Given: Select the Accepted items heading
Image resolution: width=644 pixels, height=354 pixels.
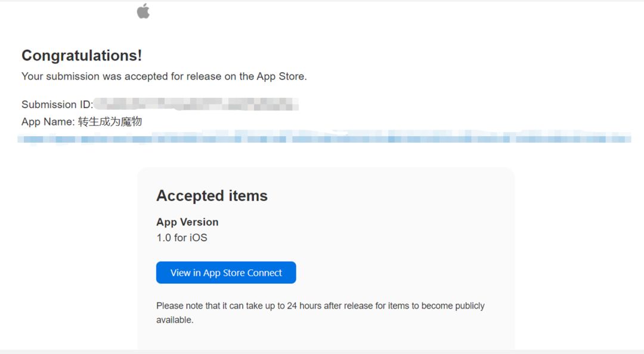Looking at the screenshot, I should click(x=212, y=196).
